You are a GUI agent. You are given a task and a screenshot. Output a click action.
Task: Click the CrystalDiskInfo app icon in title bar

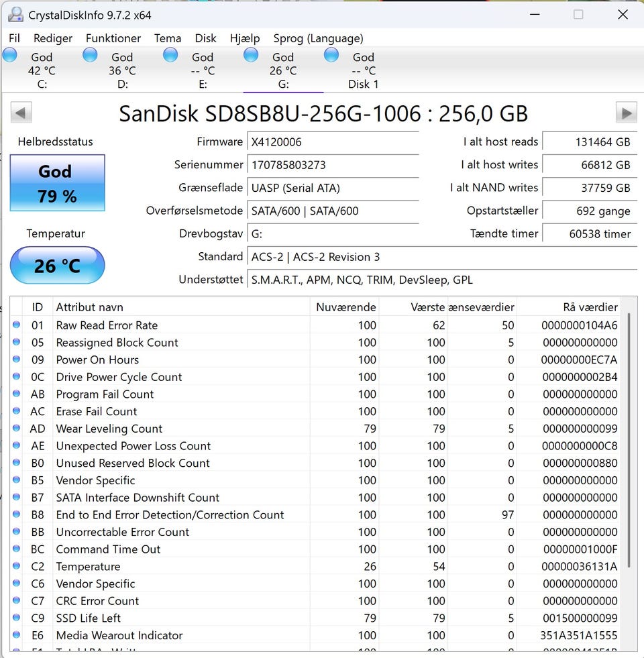[15, 15]
